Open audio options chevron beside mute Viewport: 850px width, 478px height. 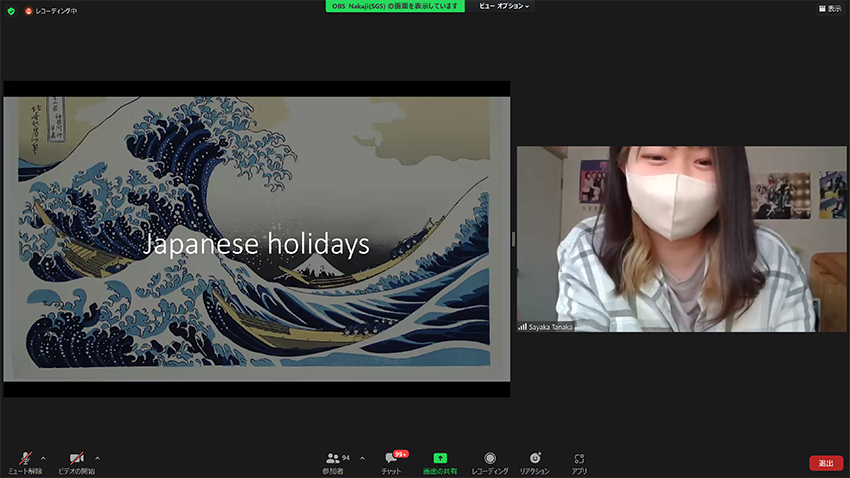[x=43, y=458]
